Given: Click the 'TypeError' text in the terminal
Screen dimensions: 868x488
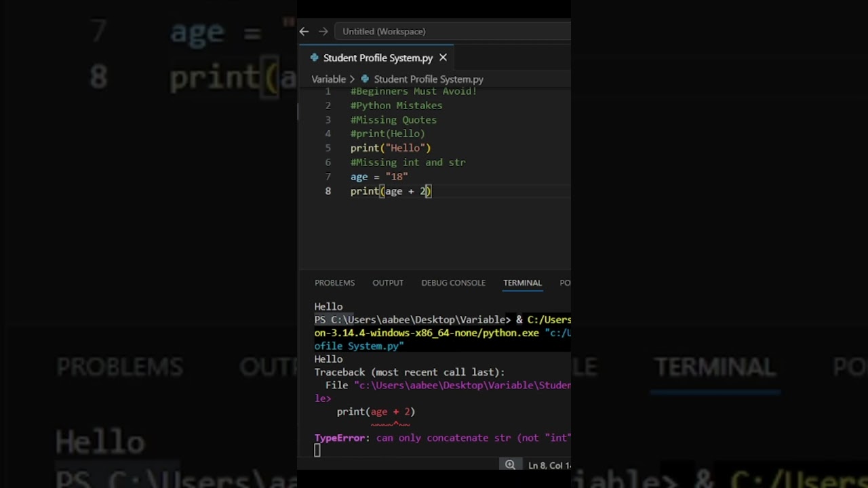Looking at the screenshot, I should (340, 438).
